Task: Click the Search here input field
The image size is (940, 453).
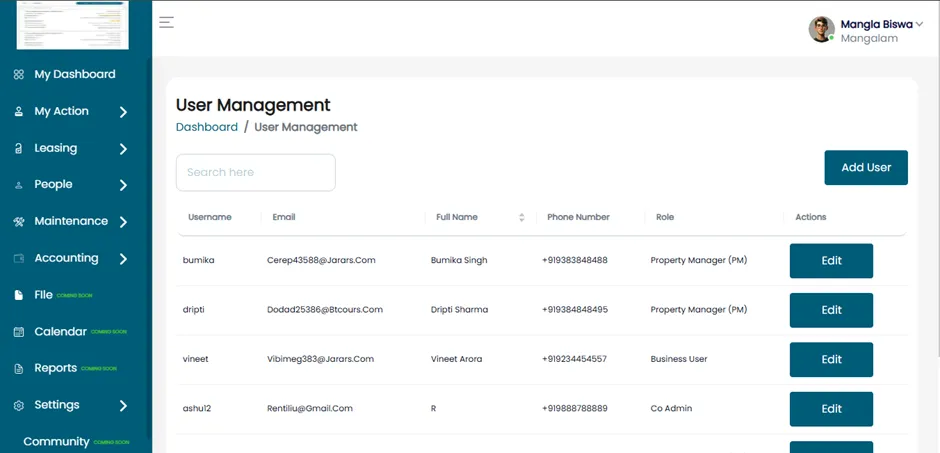Action: (255, 173)
